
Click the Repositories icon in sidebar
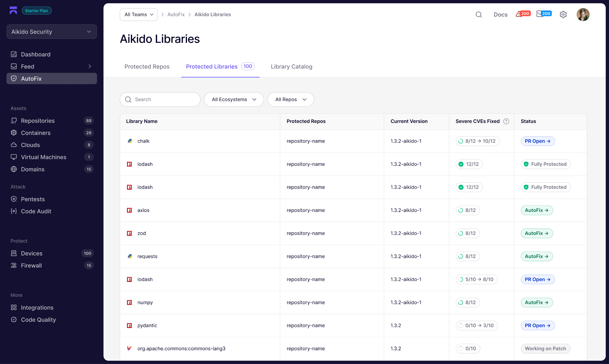(14, 120)
